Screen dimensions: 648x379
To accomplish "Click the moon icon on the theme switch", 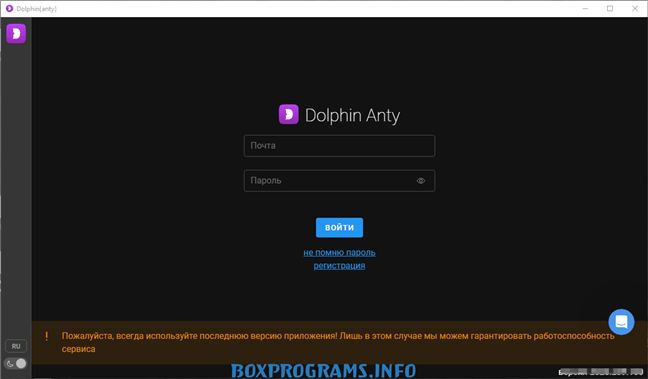I will (10, 364).
